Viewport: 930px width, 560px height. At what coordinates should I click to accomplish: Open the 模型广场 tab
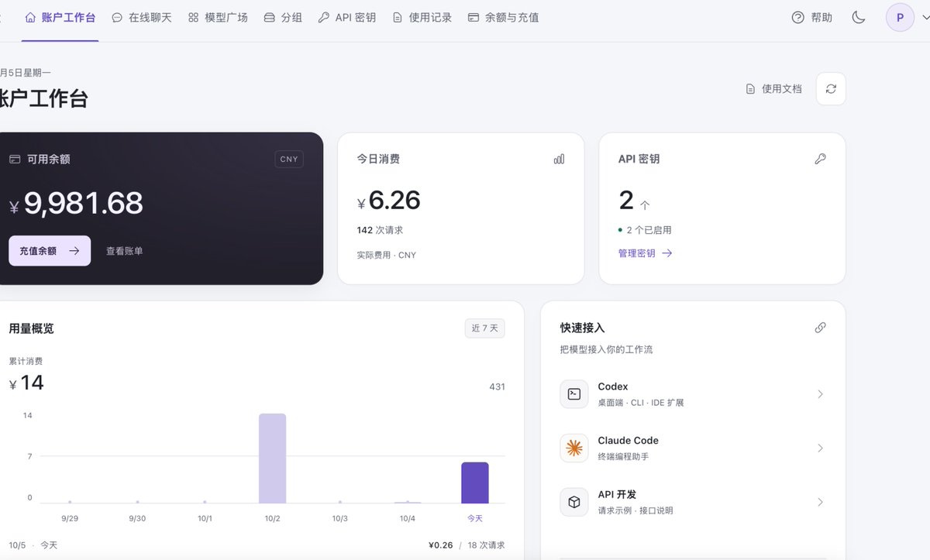click(x=218, y=17)
